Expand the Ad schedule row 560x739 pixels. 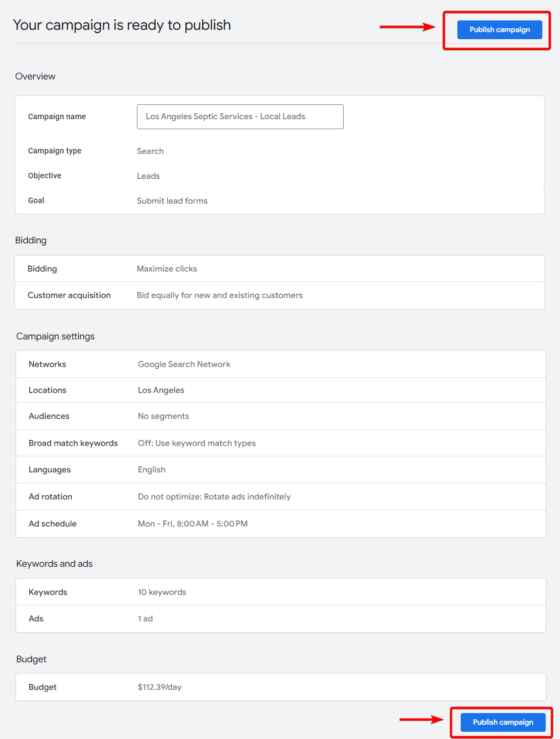tap(280, 524)
